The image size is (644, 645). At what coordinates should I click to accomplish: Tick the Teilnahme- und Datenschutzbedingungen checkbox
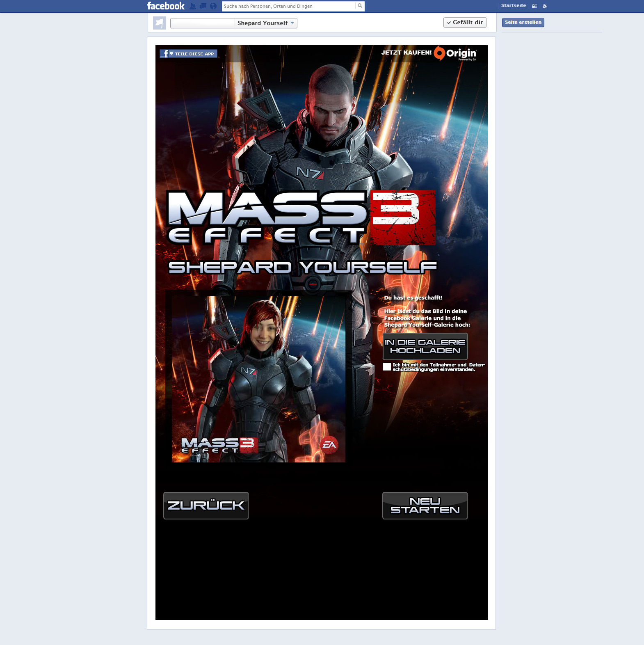click(x=387, y=366)
